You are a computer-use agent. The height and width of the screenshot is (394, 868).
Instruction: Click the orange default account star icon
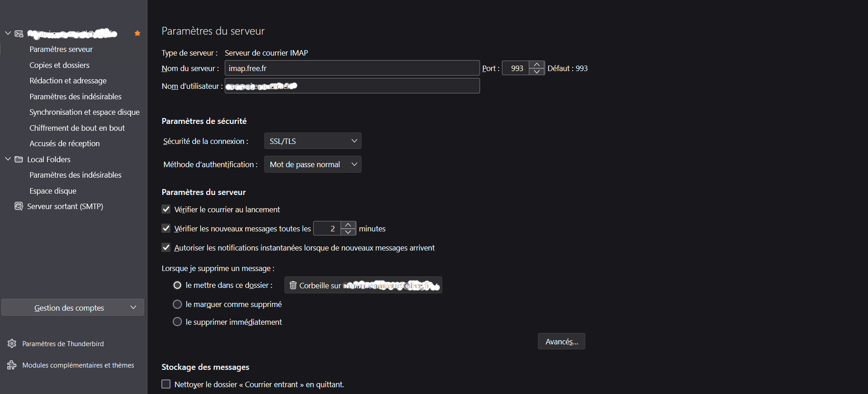click(x=137, y=33)
